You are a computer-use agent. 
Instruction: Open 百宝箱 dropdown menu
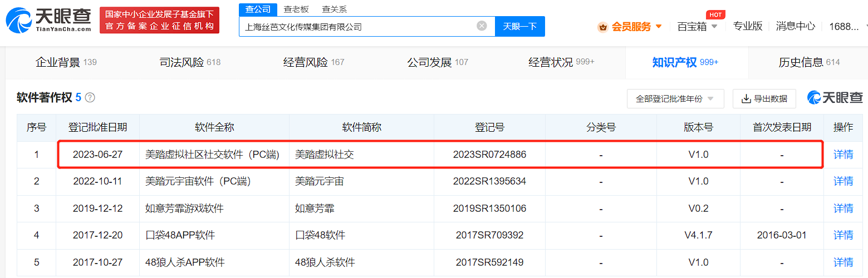[697, 26]
